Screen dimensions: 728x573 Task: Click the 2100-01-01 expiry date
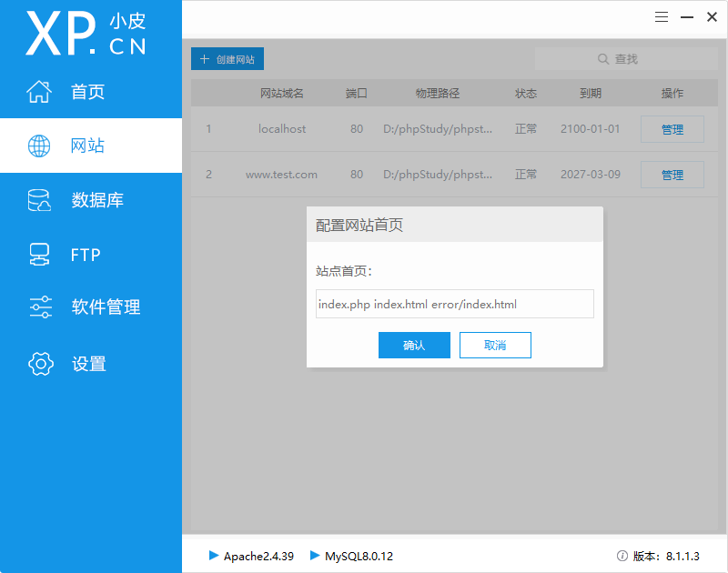590,128
